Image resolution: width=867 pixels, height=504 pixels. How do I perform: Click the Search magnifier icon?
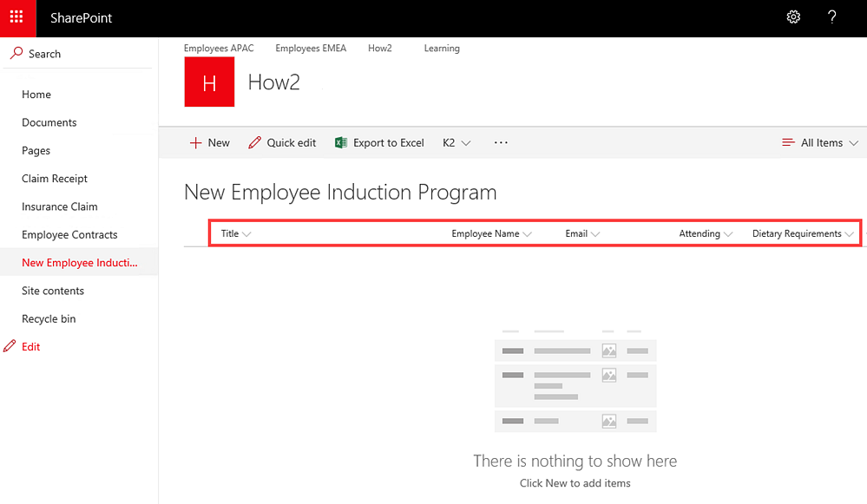pos(16,54)
